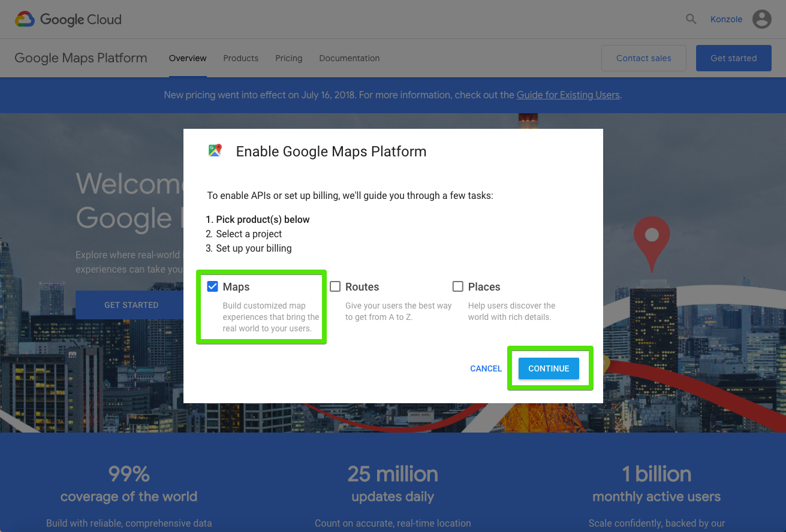The width and height of the screenshot is (786, 532).
Task: Click 'updates daily' text
Action: click(x=393, y=497)
